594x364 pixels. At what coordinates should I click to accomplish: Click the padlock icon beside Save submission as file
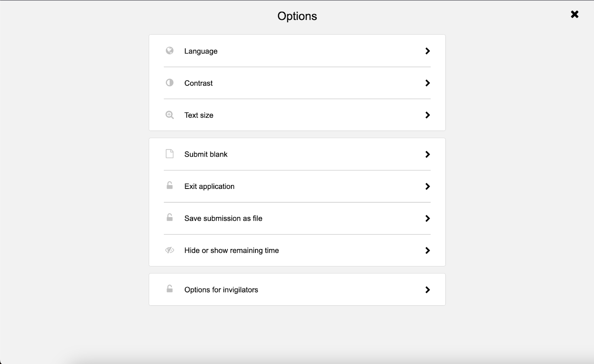point(170,217)
